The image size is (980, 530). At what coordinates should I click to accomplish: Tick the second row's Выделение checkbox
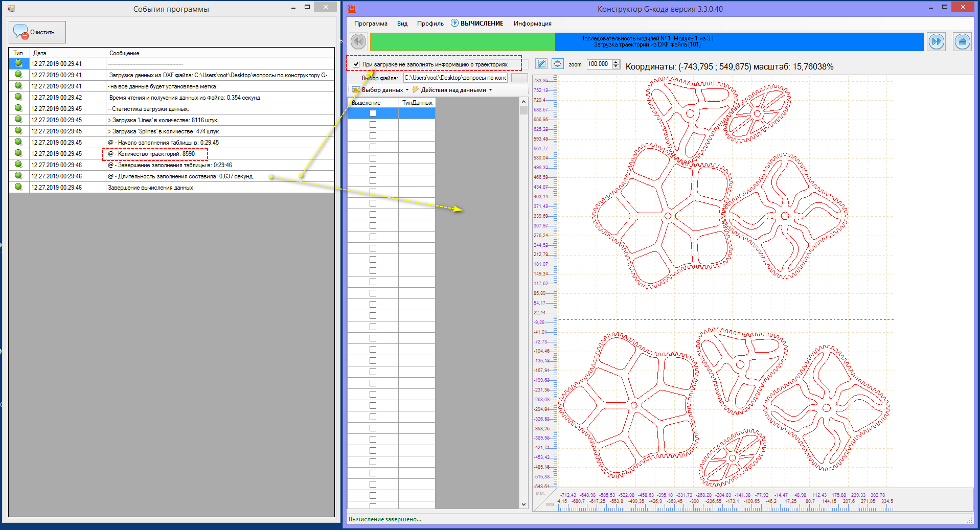tap(373, 125)
